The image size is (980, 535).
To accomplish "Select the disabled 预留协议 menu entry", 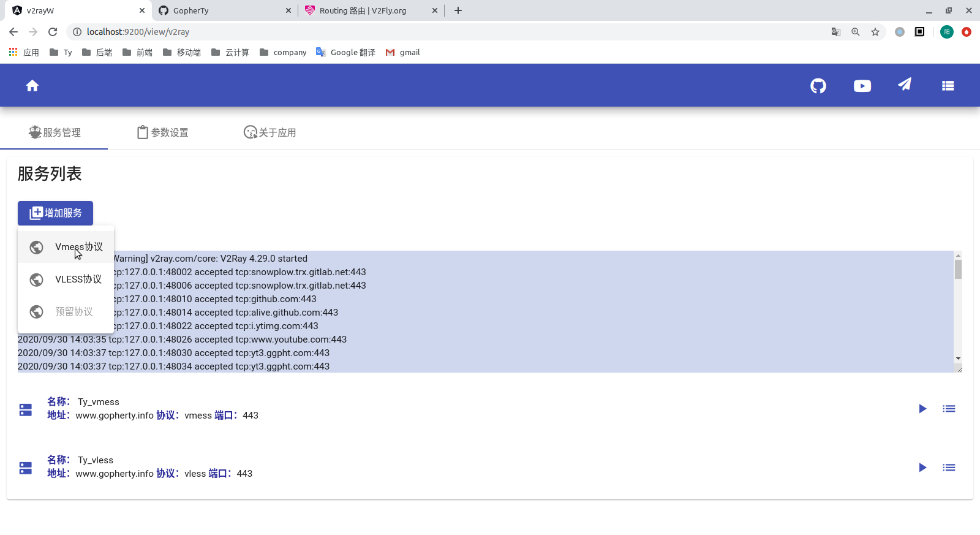I will 66,312.
